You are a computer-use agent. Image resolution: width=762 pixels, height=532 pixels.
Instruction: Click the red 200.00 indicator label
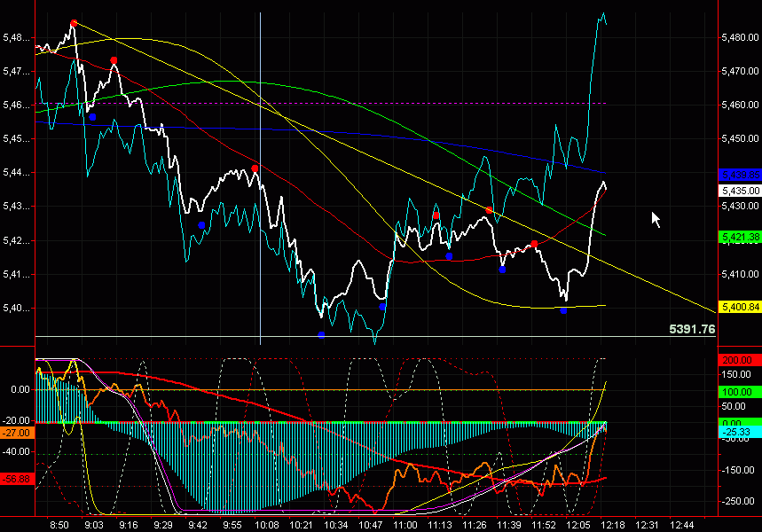click(738, 360)
